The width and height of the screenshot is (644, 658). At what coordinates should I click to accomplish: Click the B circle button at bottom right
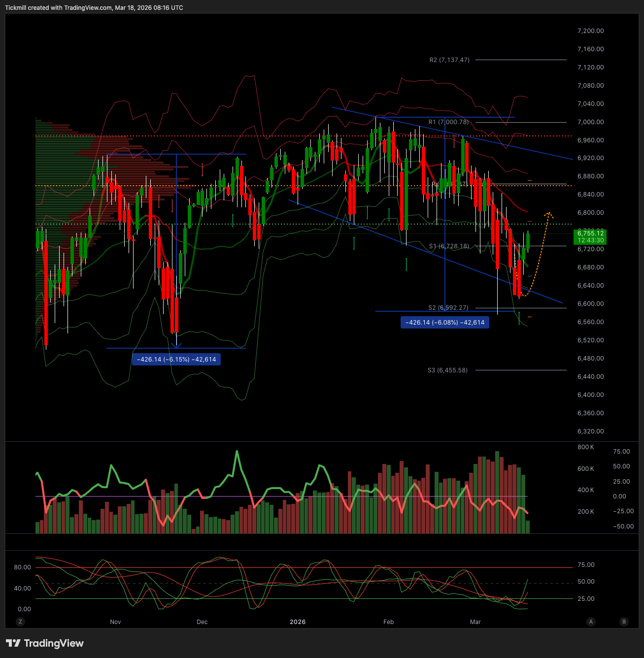tap(624, 622)
